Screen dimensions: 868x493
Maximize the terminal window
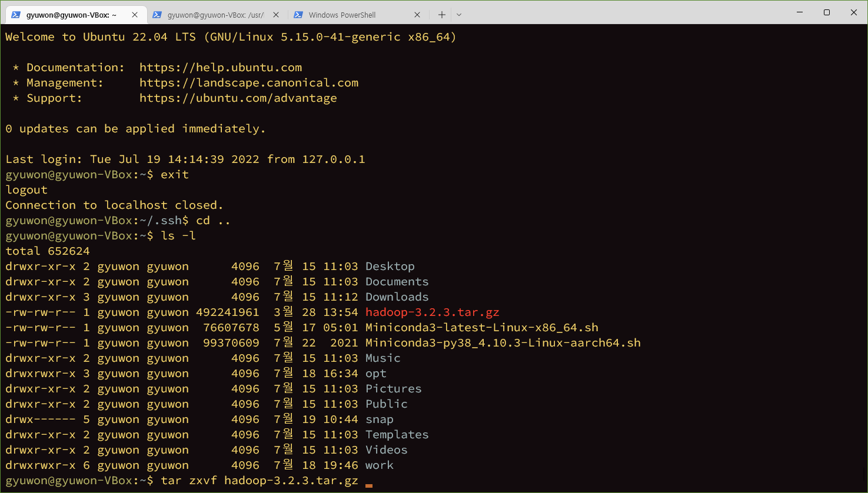827,12
